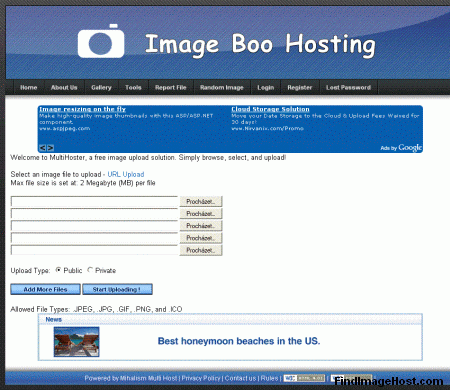This screenshot has height=390, width=450.
Task: Focus the first file path field
Action: click(95, 201)
